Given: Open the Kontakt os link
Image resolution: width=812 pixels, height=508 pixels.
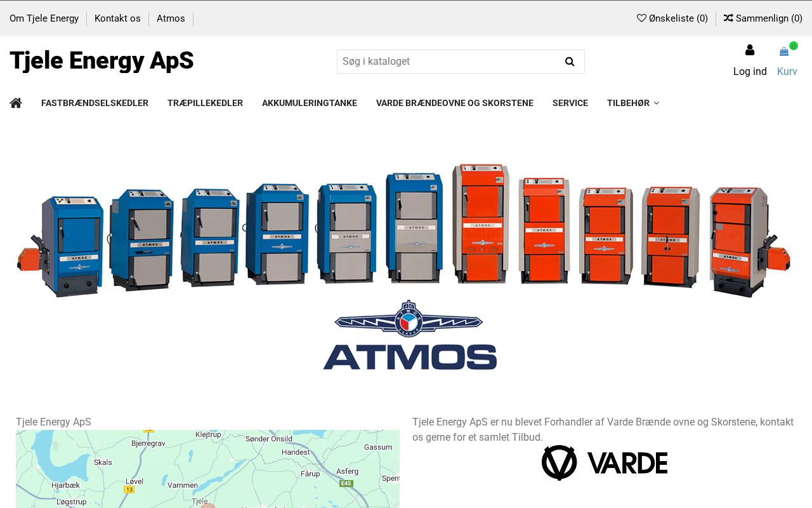Looking at the screenshot, I should pyautogui.click(x=117, y=18).
